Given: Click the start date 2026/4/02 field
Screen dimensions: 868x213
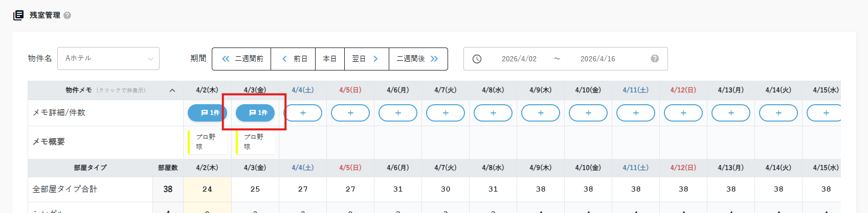Looking at the screenshot, I should click(x=519, y=59).
